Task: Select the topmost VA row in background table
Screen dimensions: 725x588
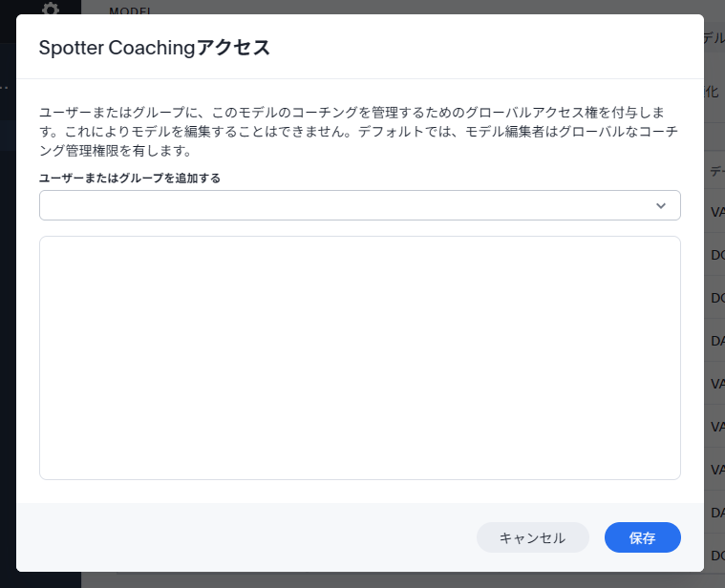Action: click(x=716, y=212)
